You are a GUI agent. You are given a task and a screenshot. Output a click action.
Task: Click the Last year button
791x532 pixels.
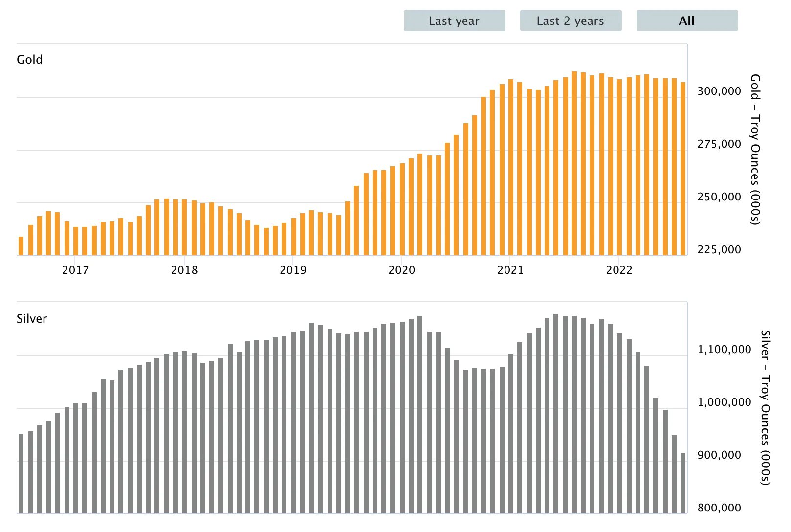[x=454, y=21]
